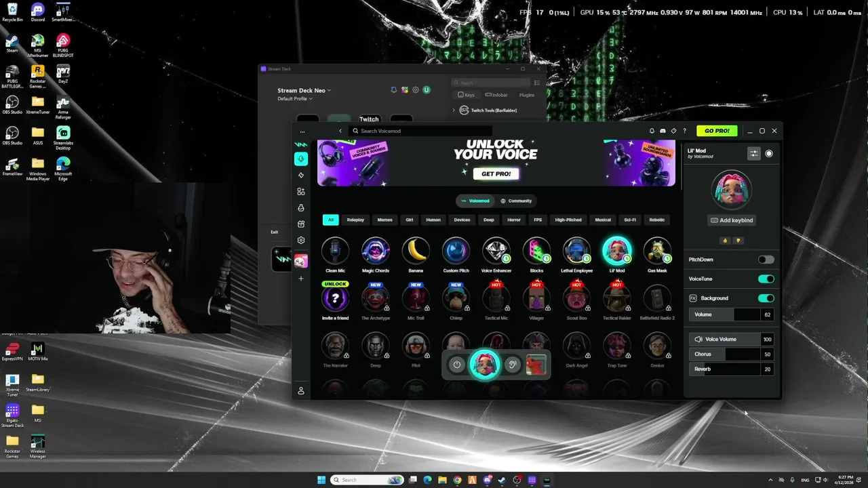Image resolution: width=868 pixels, height=488 pixels.
Task: Click the Lil' Mod avatar in floating bar
Action: [484, 365]
